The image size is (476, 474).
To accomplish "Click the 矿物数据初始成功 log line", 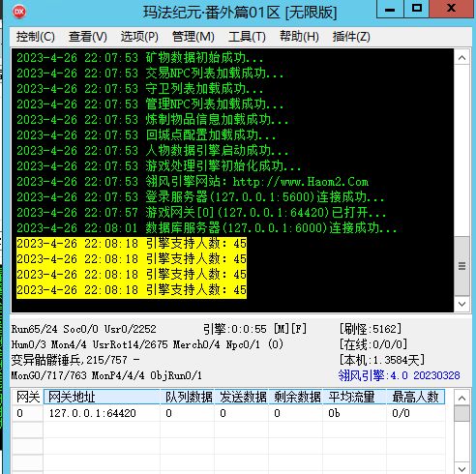I will click(140, 58).
